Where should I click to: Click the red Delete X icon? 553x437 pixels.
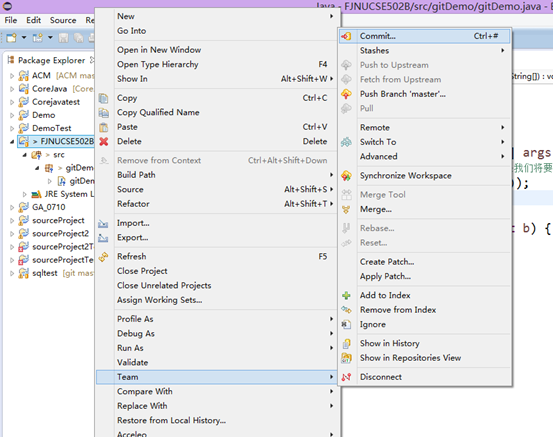(x=103, y=141)
